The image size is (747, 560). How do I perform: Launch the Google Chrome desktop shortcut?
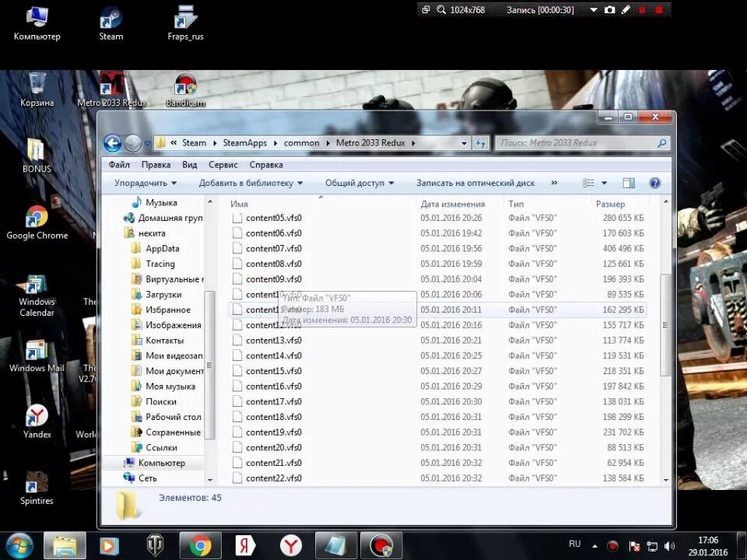[37, 222]
